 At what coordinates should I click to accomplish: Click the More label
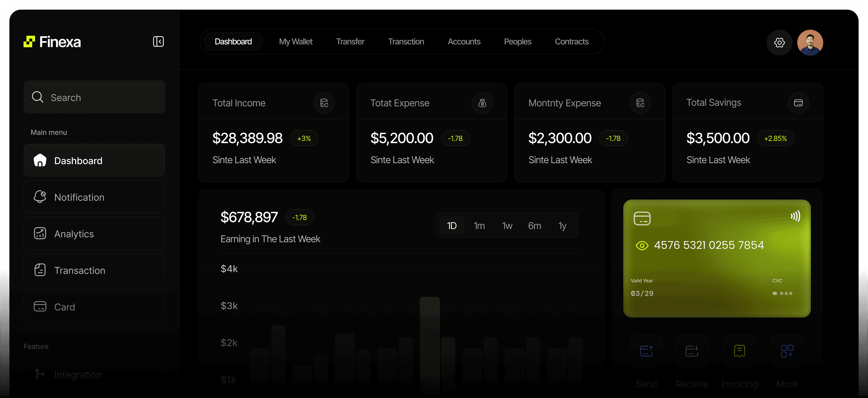pyautogui.click(x=787, y=384)
